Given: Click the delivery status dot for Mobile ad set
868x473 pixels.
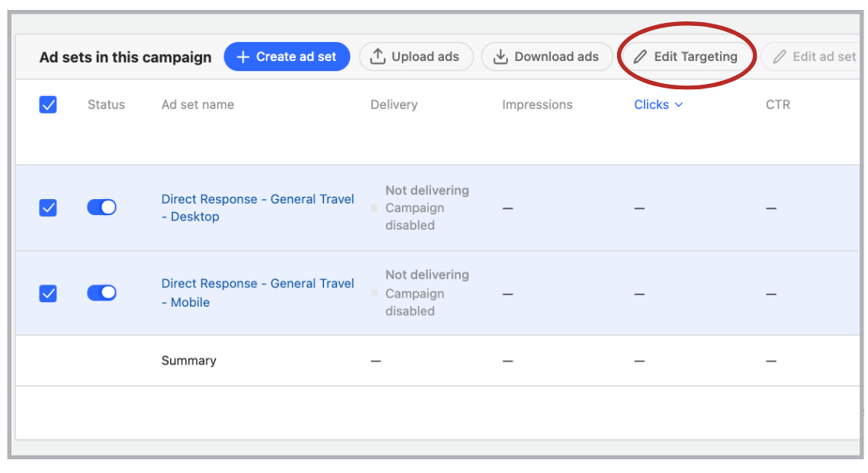Looking at the screenshot, I should 375,293.
